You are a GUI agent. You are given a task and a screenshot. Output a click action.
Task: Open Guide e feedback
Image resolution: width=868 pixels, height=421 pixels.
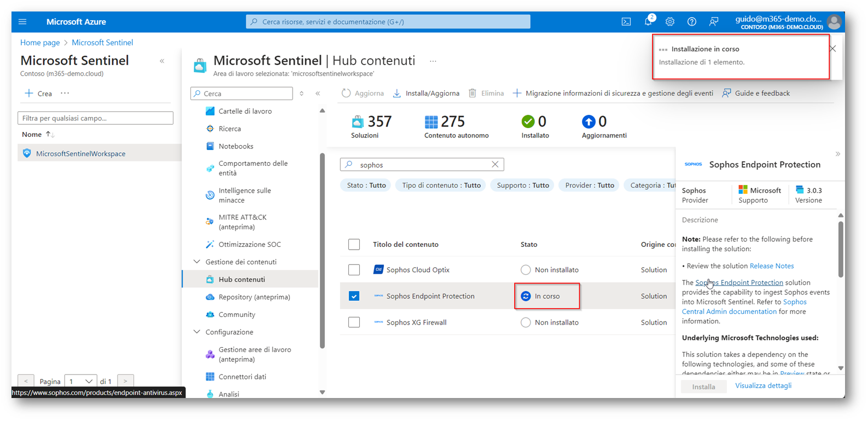[756, 93]
